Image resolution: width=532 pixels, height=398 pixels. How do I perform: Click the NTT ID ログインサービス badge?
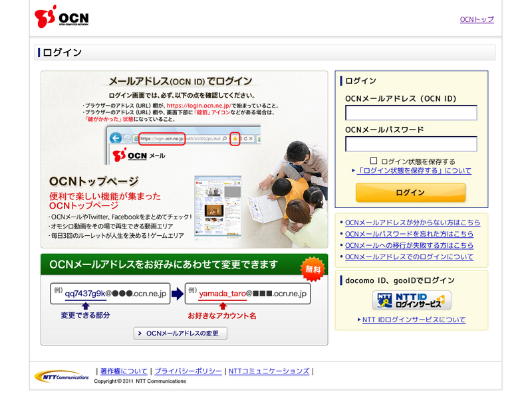pos(412,300)
